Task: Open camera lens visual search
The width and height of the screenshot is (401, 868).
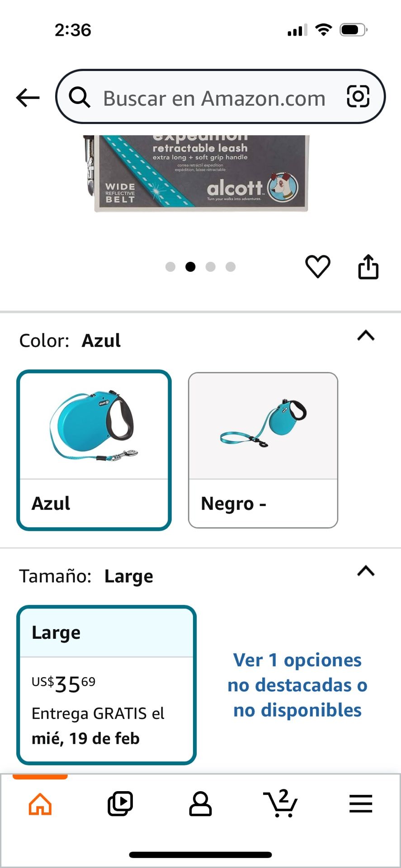Action: (x=358, y=96)
